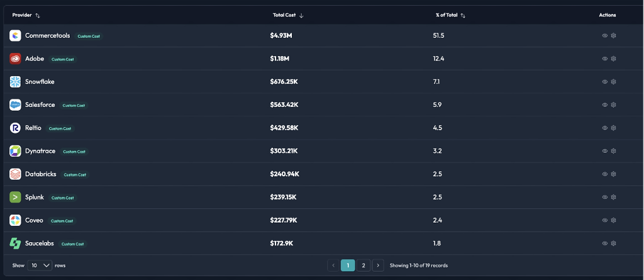Click the Databricks provider logo
This screenshot has width=644, height=280.
pyautogui.click(x=15, y=174)
